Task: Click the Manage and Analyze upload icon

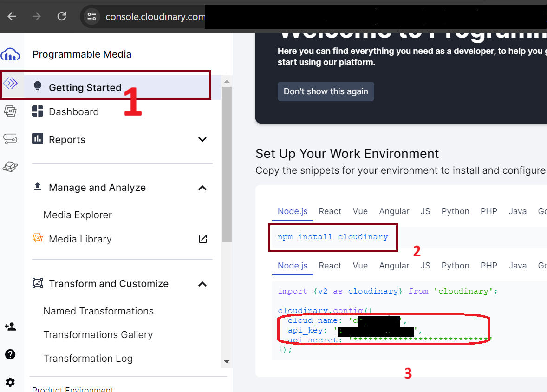Action: pyautogui.click(x=37, y=186)
